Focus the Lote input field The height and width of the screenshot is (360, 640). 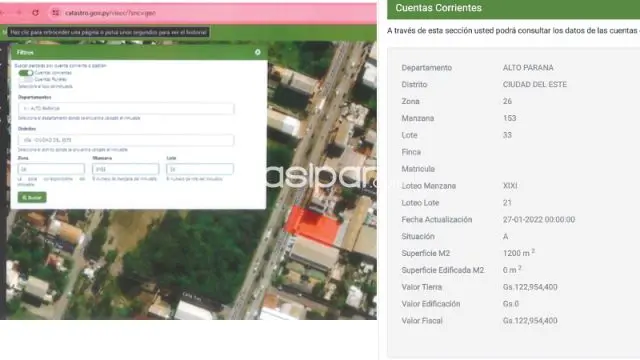pyautogui.click(x=200, y=169)
